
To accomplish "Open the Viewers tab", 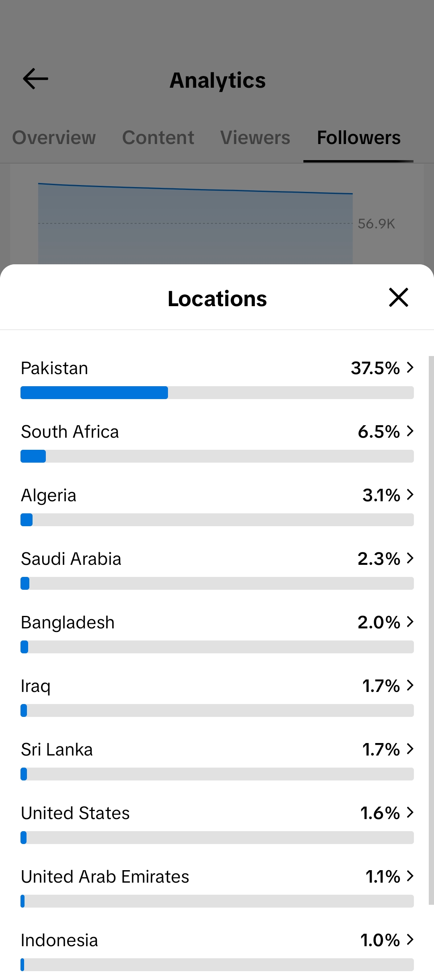I will [255, 138].
